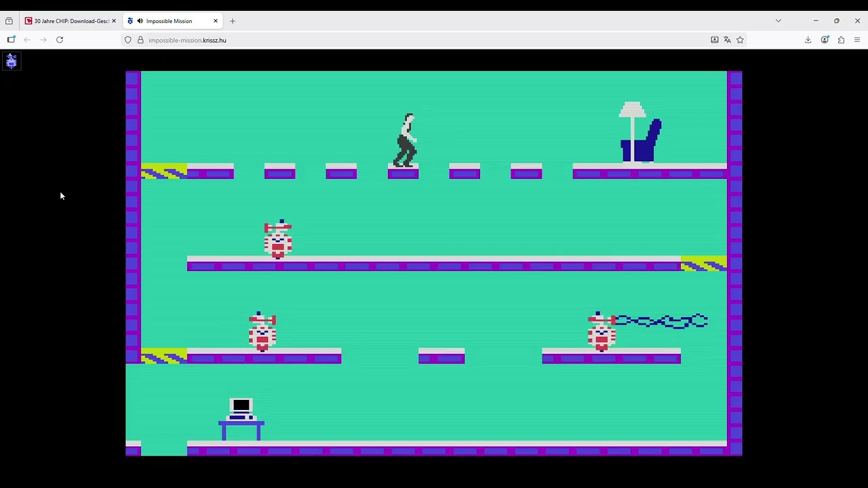Click the secret agent character
868x488 pixels.
click(406, 140)
